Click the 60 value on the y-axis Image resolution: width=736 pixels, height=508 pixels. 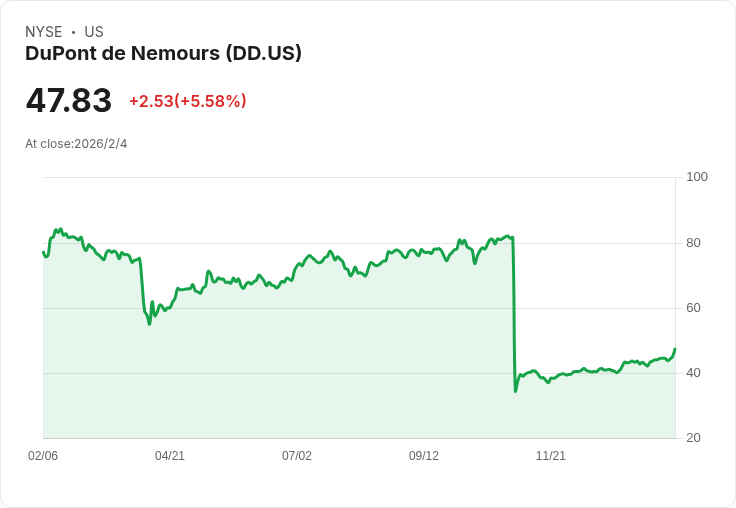(693, 308)
